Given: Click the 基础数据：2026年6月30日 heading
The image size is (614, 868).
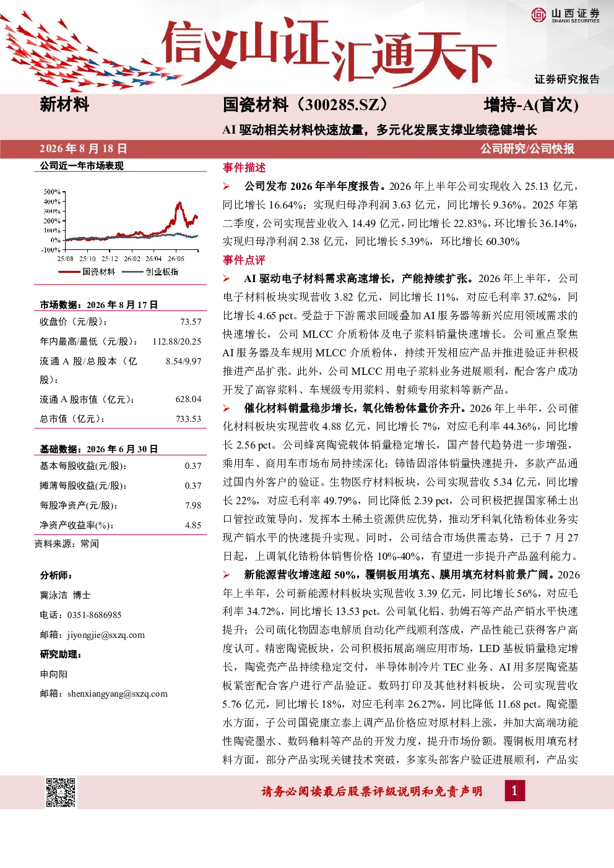Looking at the screenshot, I should [99, 449].
